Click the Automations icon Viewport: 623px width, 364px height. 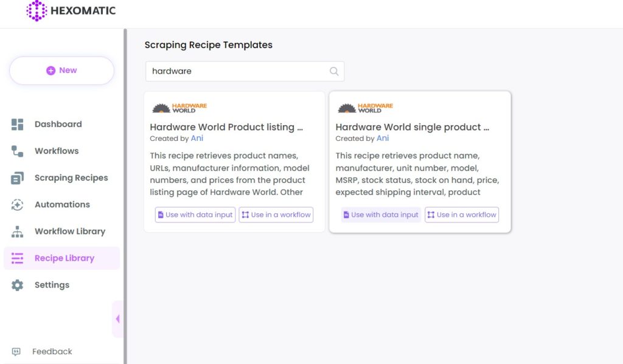17,205
